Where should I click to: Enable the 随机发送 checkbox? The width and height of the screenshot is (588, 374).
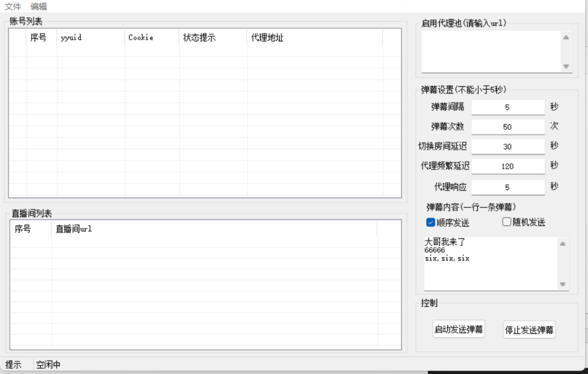tap(507, 222)
